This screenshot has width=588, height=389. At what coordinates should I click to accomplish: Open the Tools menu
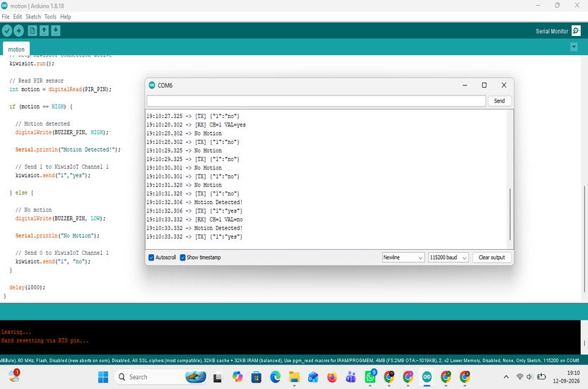tap(50, 16)
